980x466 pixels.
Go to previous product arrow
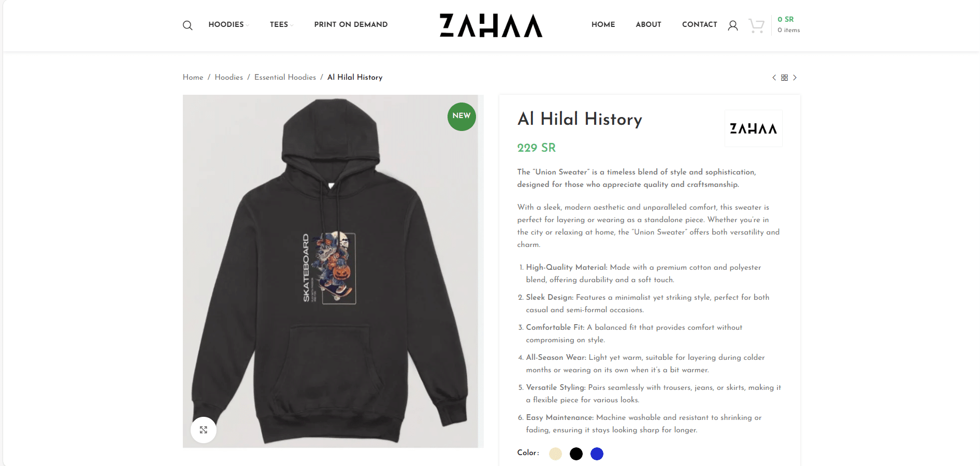click(x=774, y=78)
